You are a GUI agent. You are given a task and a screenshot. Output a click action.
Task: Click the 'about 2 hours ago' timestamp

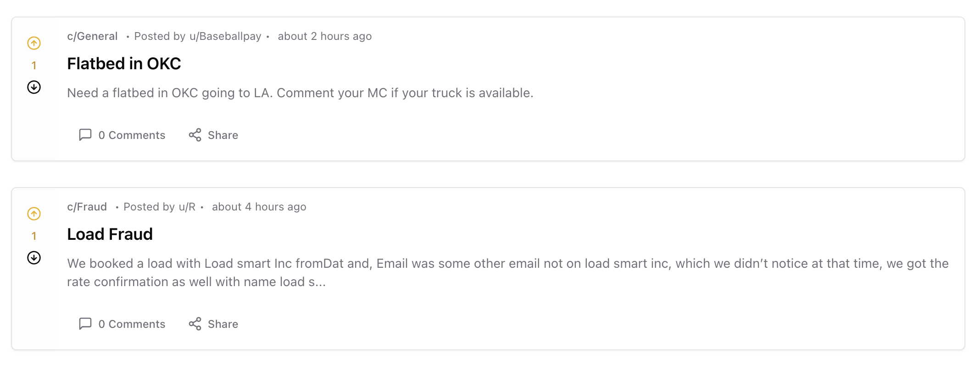(x=324, y=36)
